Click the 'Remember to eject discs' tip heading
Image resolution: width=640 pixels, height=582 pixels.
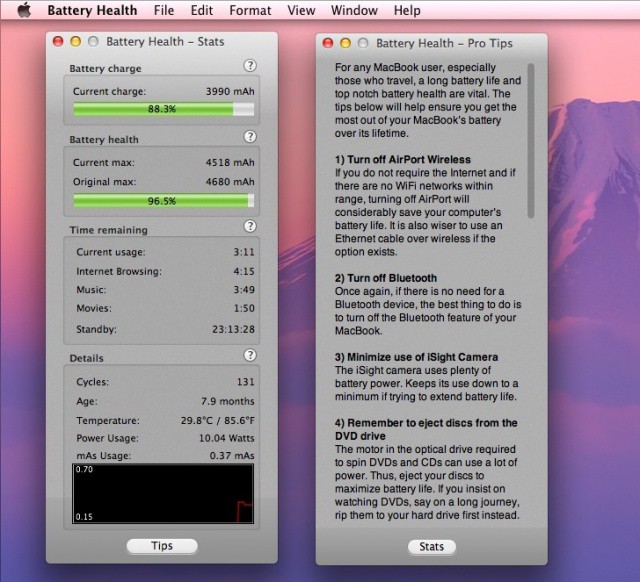point(426,429)
